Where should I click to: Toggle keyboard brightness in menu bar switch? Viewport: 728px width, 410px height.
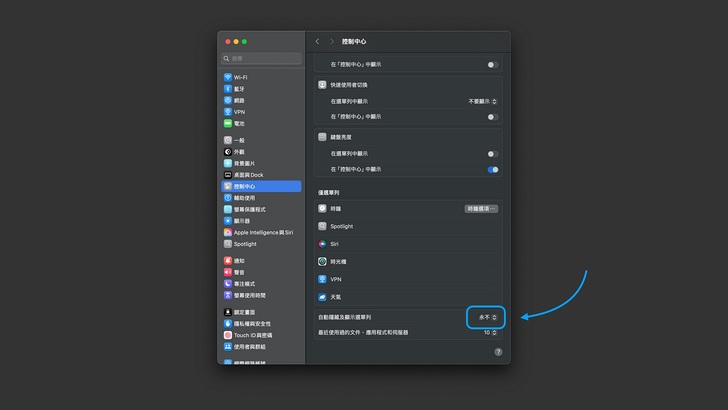point(492,153)
